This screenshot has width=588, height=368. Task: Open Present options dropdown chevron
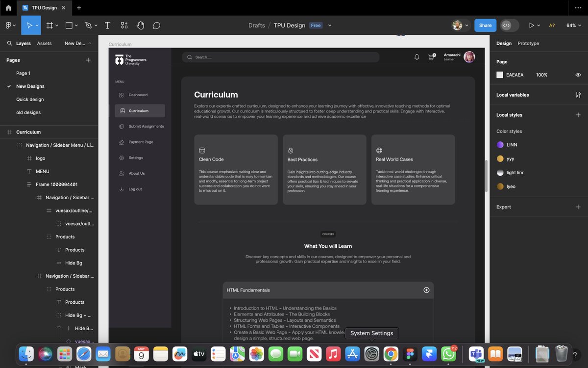tap(539, 26)
